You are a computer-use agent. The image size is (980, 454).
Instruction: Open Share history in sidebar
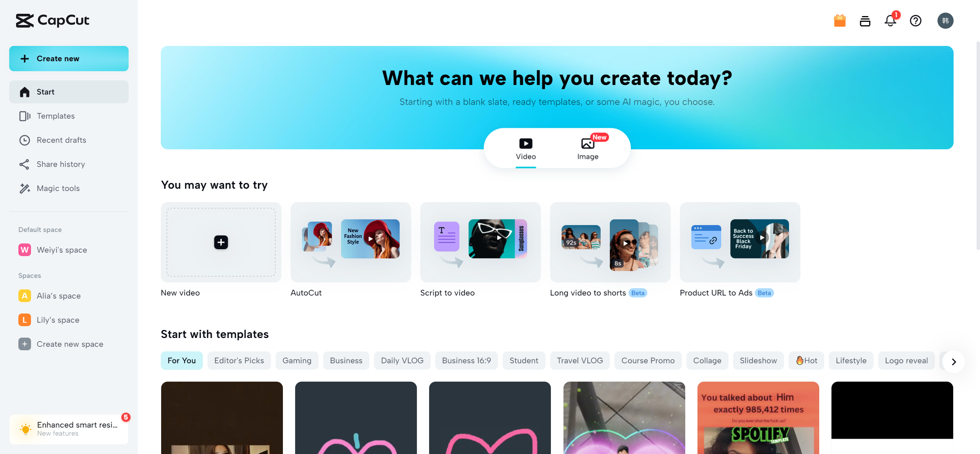tap(60, 164)
